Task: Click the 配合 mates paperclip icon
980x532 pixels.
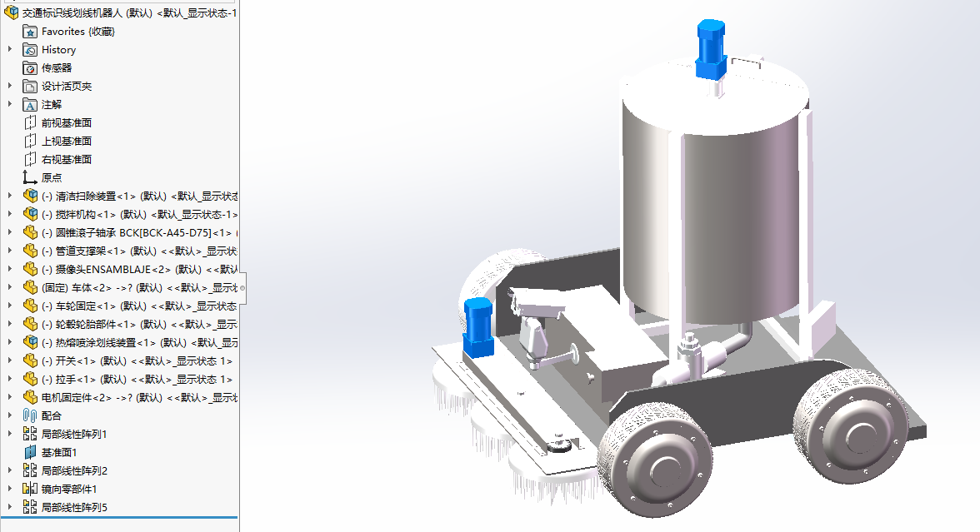Action: [x=29, y=416]
